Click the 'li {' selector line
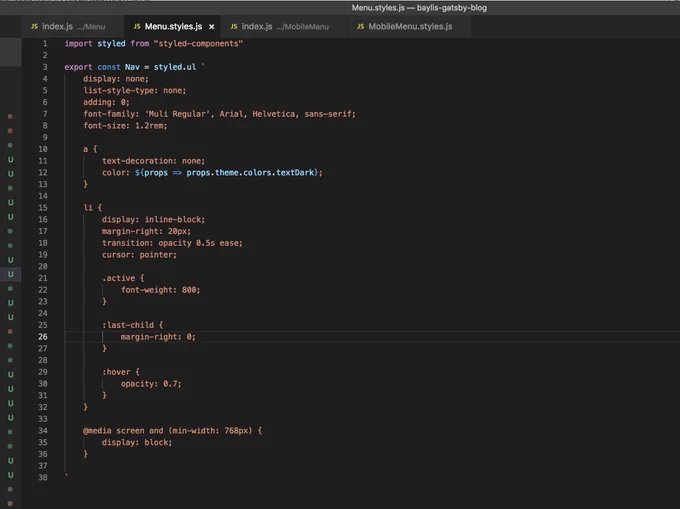Screen dimensions: 680x509 pos(92,208)
